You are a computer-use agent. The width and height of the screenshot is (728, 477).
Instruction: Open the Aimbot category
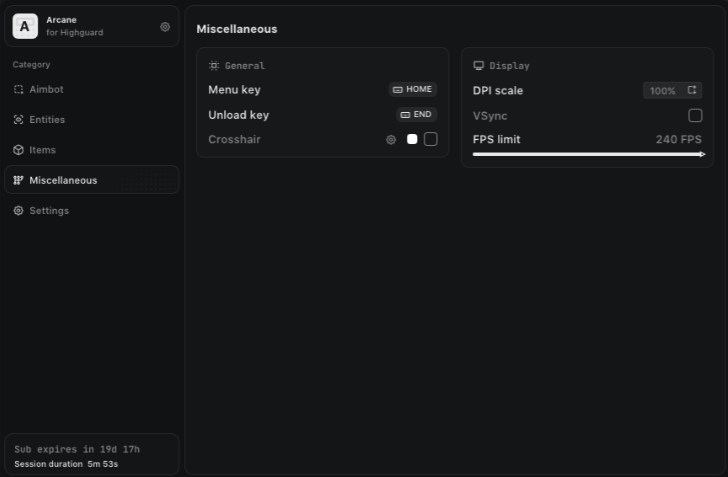click(91, 89)
